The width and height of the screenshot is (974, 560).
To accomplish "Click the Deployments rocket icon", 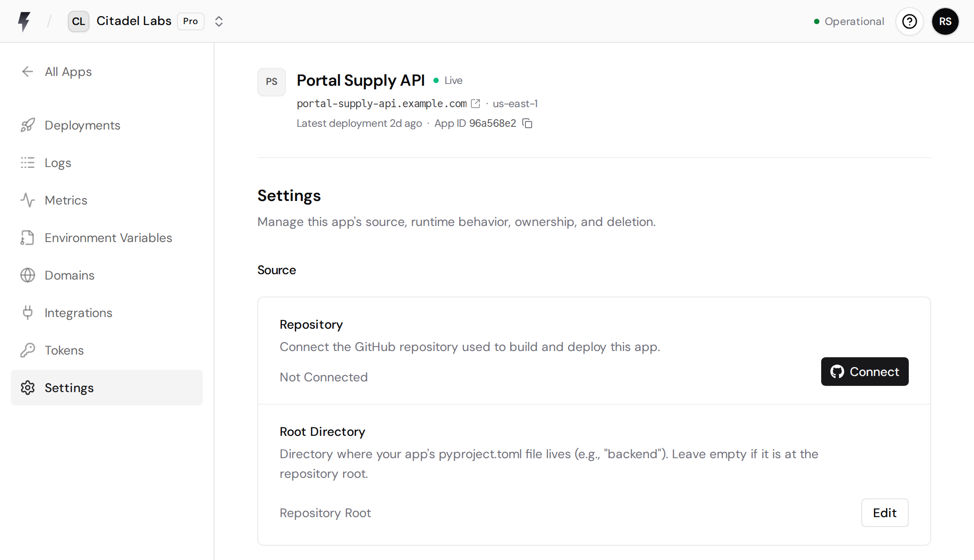I will [28, 125].
